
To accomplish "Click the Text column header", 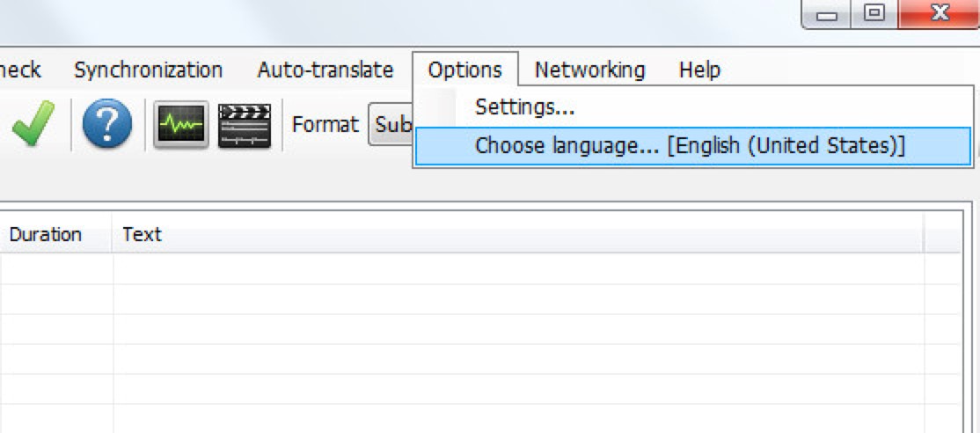I will (x=142, y=235).
